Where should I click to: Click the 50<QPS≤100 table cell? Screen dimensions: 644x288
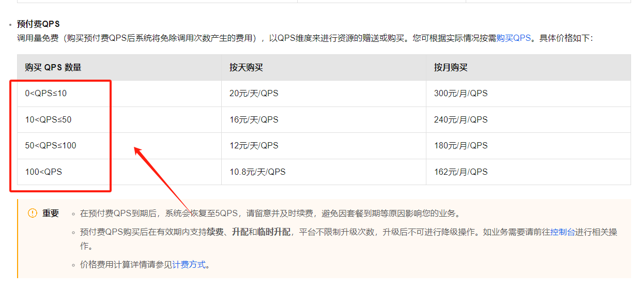pyautogui.click(x=119, y=146)
